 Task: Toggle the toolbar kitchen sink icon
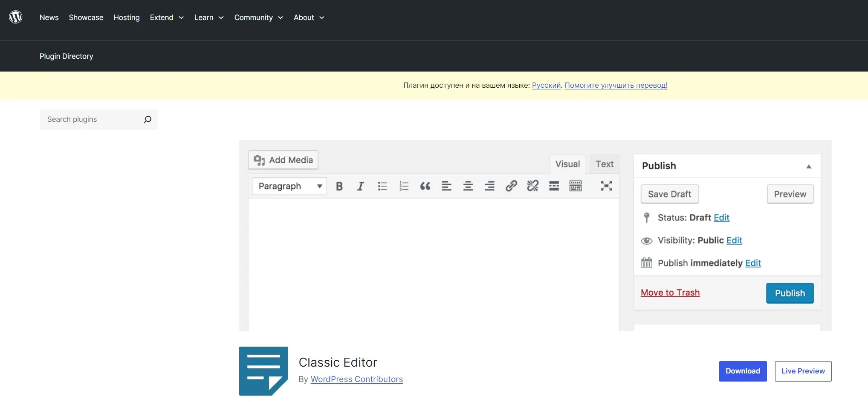(576, 186)
